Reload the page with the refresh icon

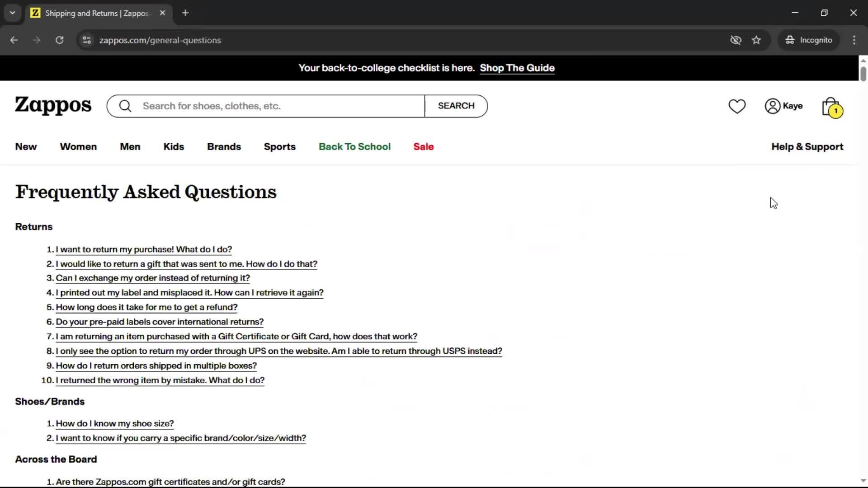coord(59,40)
